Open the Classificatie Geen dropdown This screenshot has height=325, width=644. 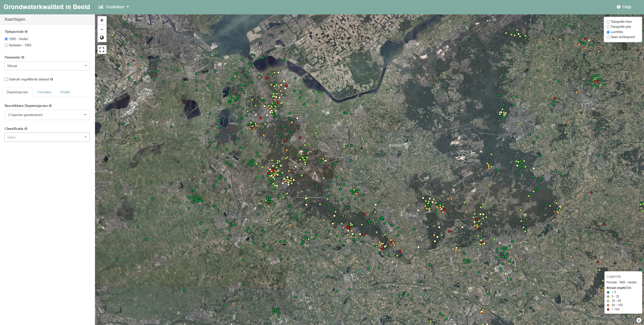[47, 137]
